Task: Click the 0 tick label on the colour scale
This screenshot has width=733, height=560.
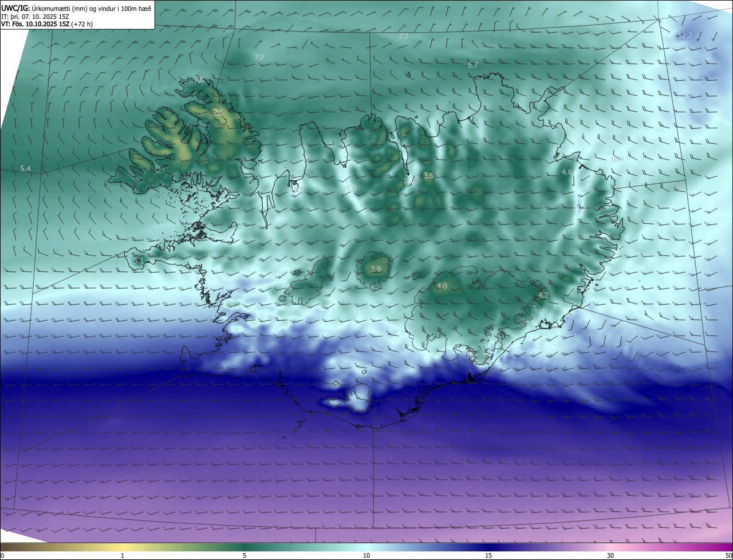Action: pyautogui.click(x=2, y=555)
